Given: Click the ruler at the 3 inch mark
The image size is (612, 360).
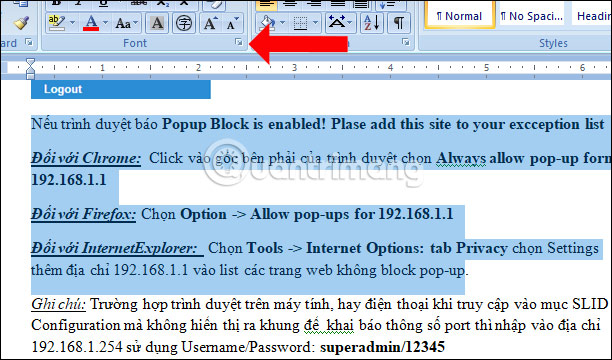Looking at the screenshot, I should click(x=294, y=68).
